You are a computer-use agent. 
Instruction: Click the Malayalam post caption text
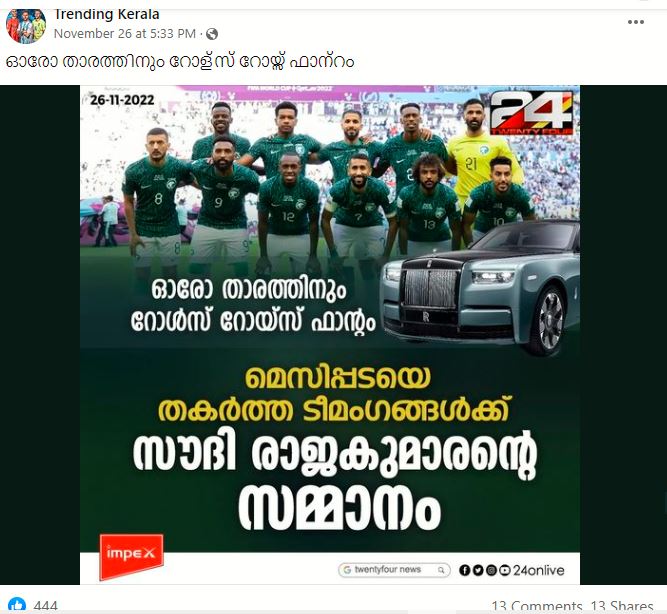[x=180, y=62]
